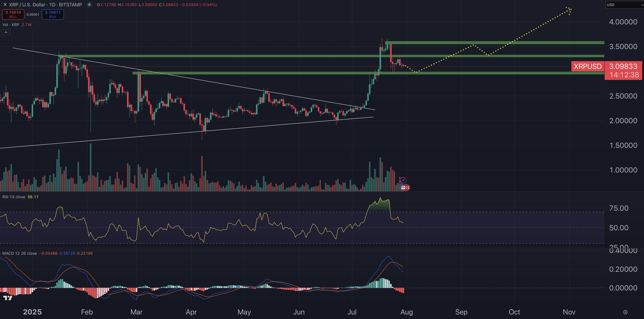Viewport: 644px width, 319px height.
Task: Select the RSI 14 close indicator legend
Action: [14, 197]
